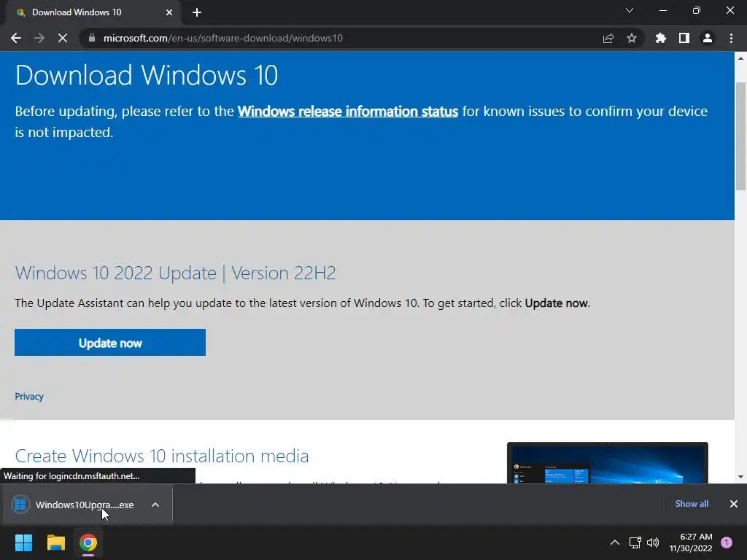Screen dimensions: 747x560
Task: Open File Explorer from taskbar
Action: (55, 542)
